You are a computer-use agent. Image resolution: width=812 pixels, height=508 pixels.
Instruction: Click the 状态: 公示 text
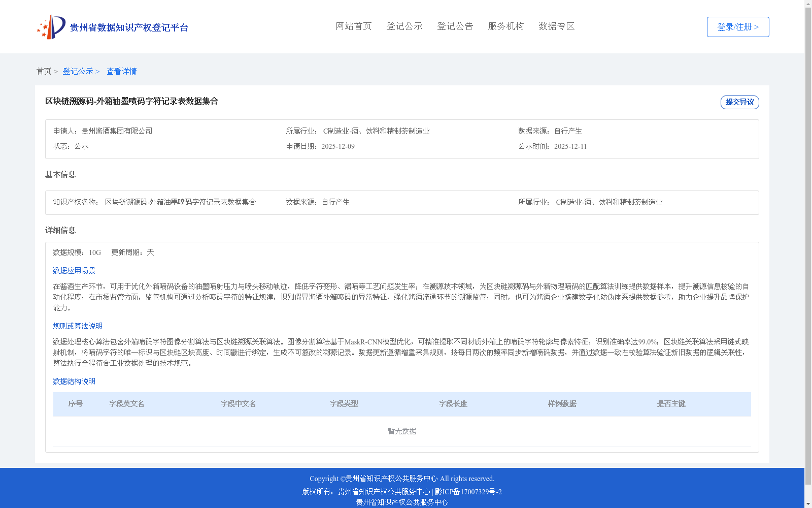point(71,146)
